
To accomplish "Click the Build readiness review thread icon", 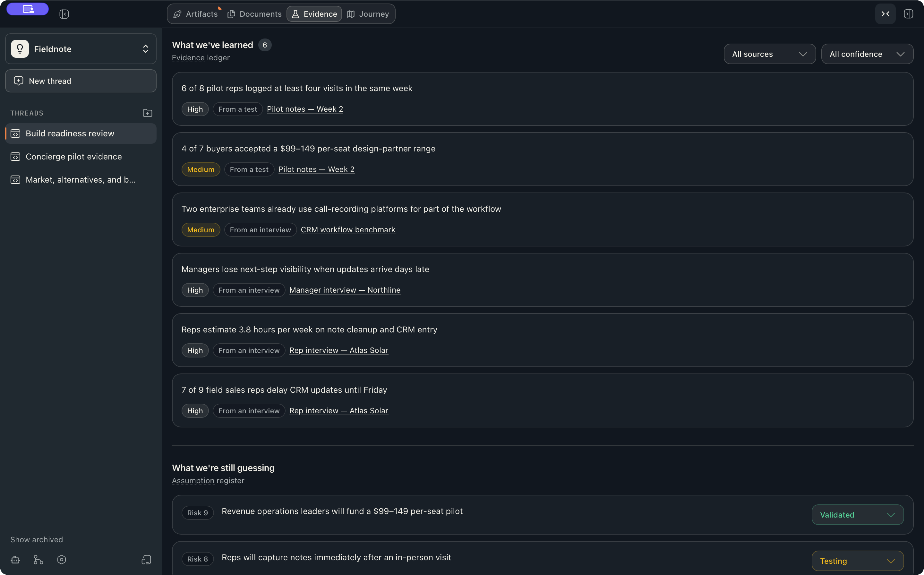I will coord(15,133).
